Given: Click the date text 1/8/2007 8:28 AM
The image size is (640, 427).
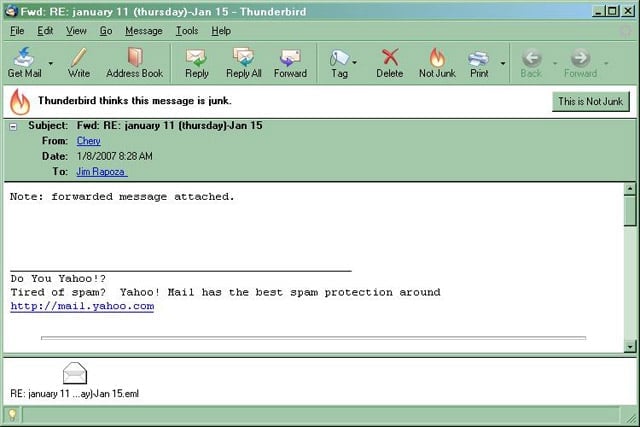Looking at the screenshot, I should 114,156.
